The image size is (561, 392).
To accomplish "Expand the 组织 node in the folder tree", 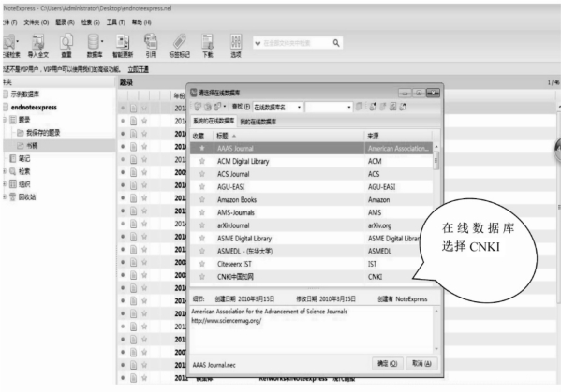I will [x=5, y=184].
